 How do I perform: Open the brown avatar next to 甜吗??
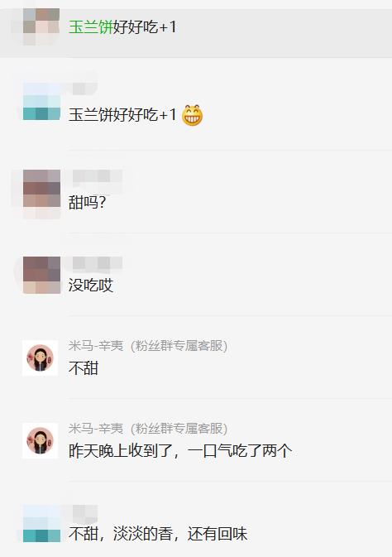coord(41,188)
